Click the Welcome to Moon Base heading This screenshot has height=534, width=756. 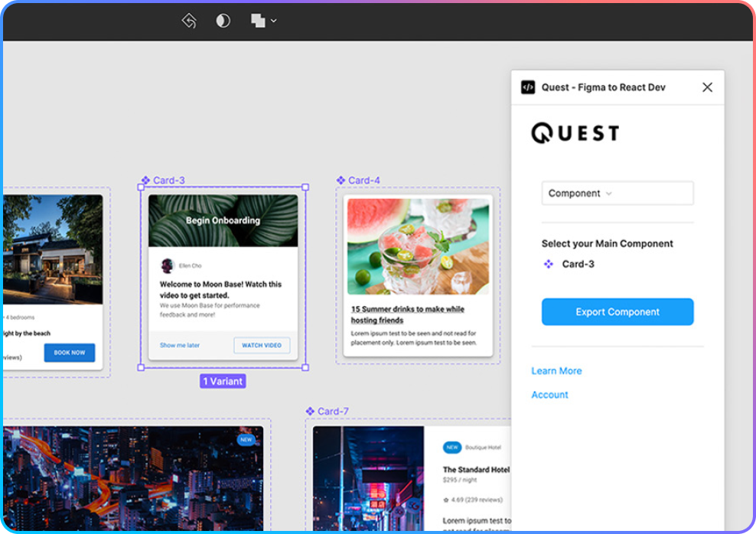220,290
